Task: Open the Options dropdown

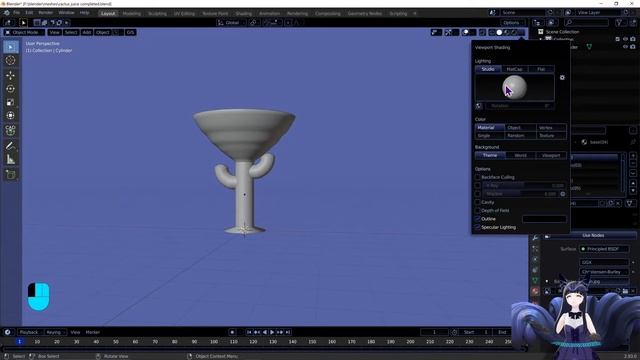Action: pyautogui.click(x=512, y=23)
